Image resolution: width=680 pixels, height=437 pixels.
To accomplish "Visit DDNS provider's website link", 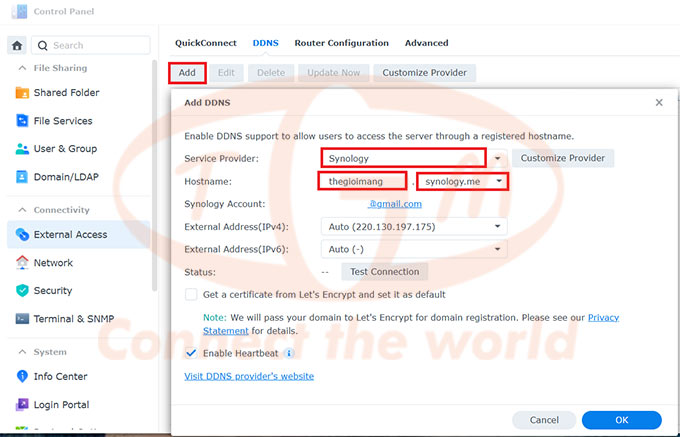I will point(249,376).
